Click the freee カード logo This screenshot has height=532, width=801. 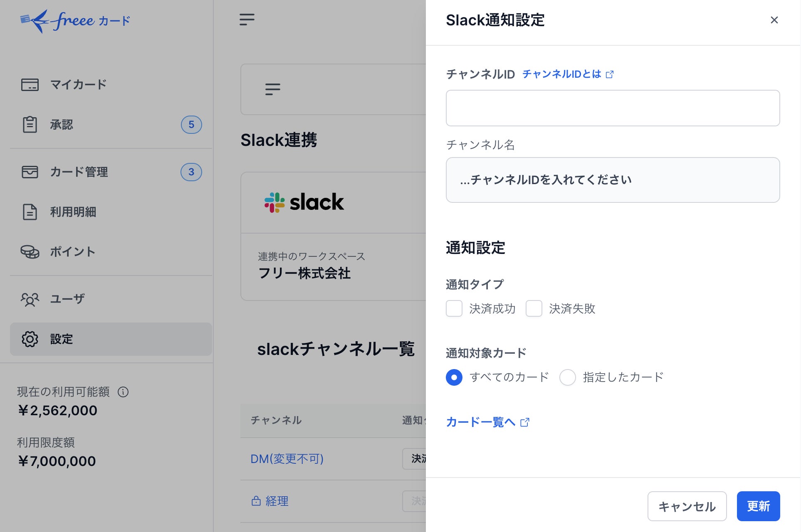tap(75, 21)
